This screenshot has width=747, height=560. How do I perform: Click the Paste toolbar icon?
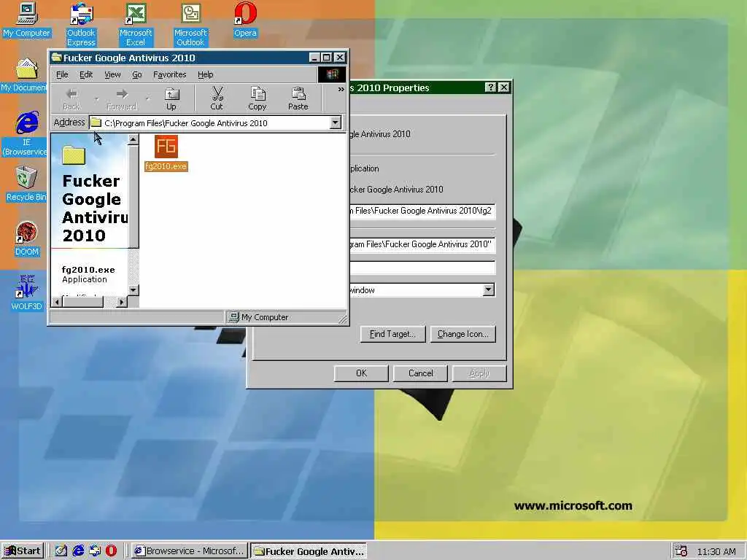click(x=298, y=99)
